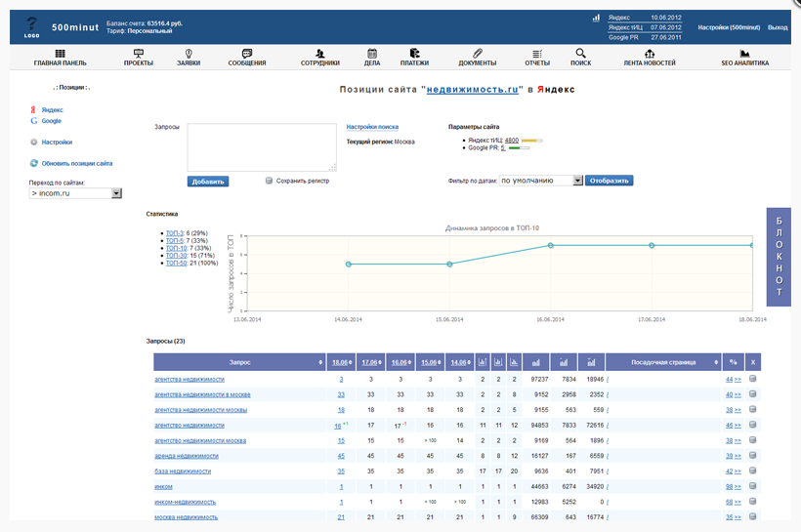
Task: Click inside the Запросы text area
Action: click(x=262, y=147)
